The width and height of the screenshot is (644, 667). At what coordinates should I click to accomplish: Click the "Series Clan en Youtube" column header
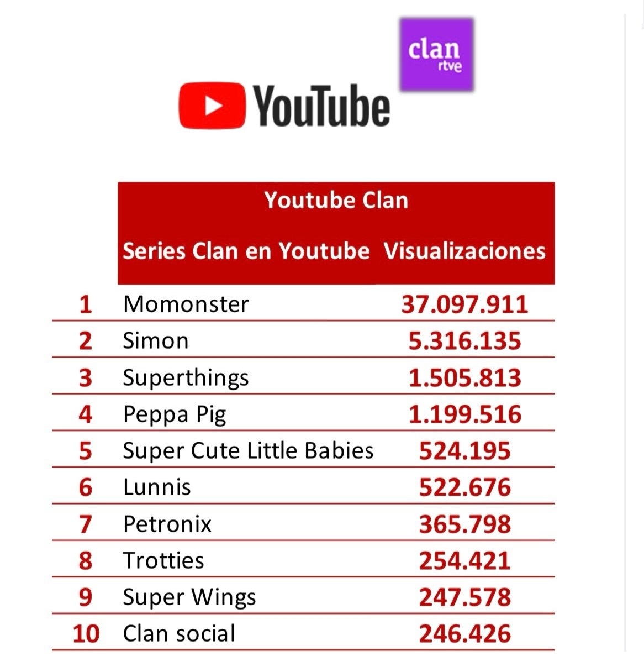pos(246,251)
